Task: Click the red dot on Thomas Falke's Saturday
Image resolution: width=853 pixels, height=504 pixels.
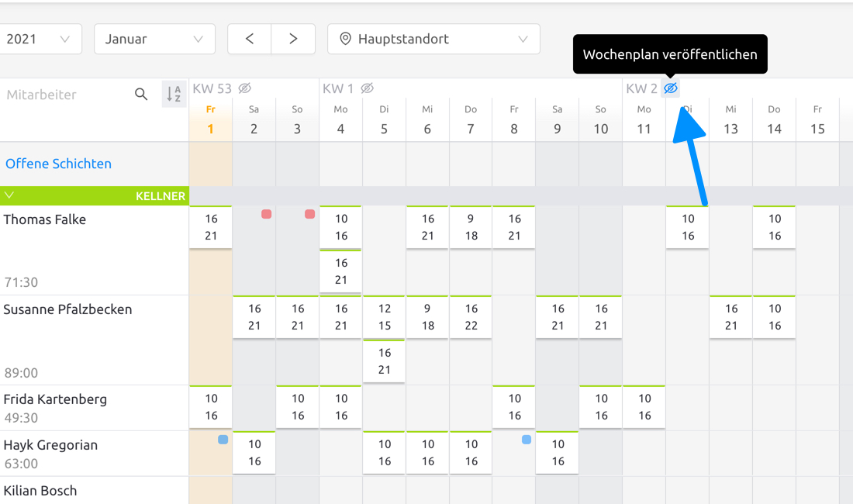Action: (267, 215)
